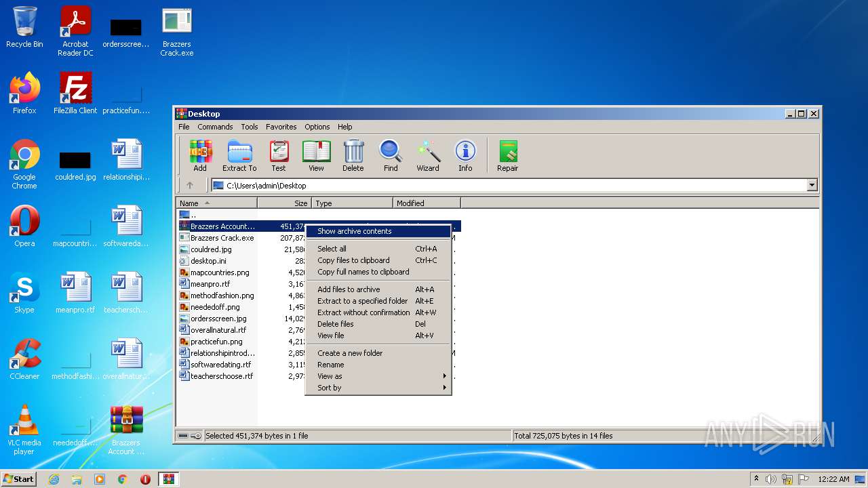Run the Test archive tool
868x488 pixels.
click(279, 156)
